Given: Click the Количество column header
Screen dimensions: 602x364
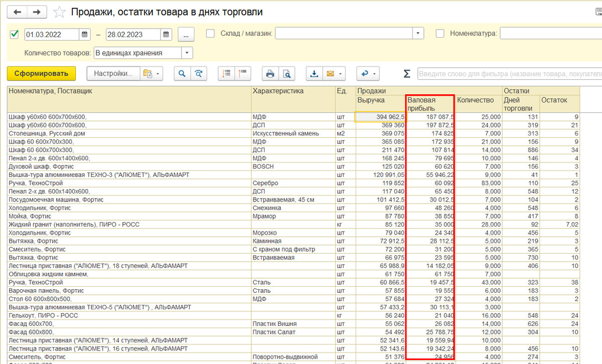Looking at the screenshot, I should 479,104.
